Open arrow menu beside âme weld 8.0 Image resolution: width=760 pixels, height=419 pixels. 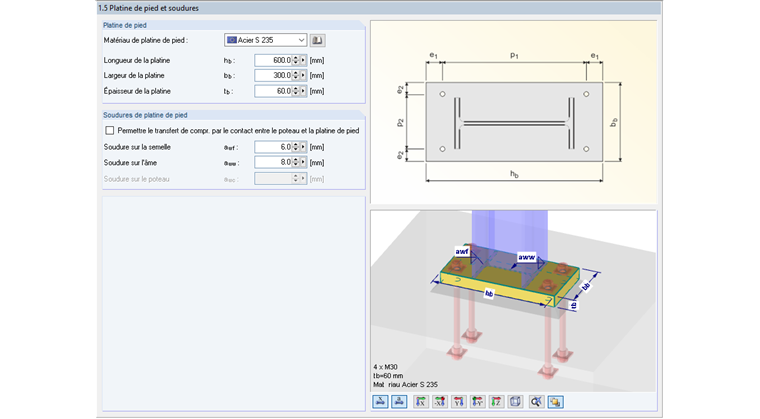pyautogui.click(x=303, y=162)
